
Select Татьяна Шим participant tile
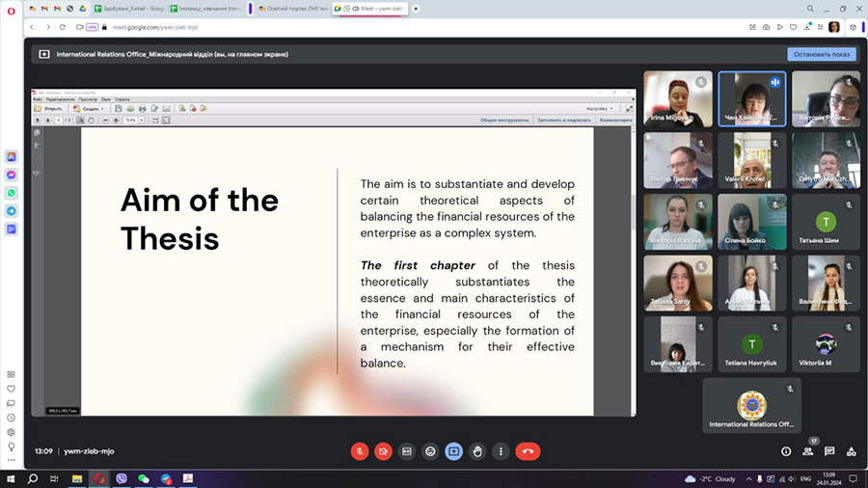(x=826, y=222)
